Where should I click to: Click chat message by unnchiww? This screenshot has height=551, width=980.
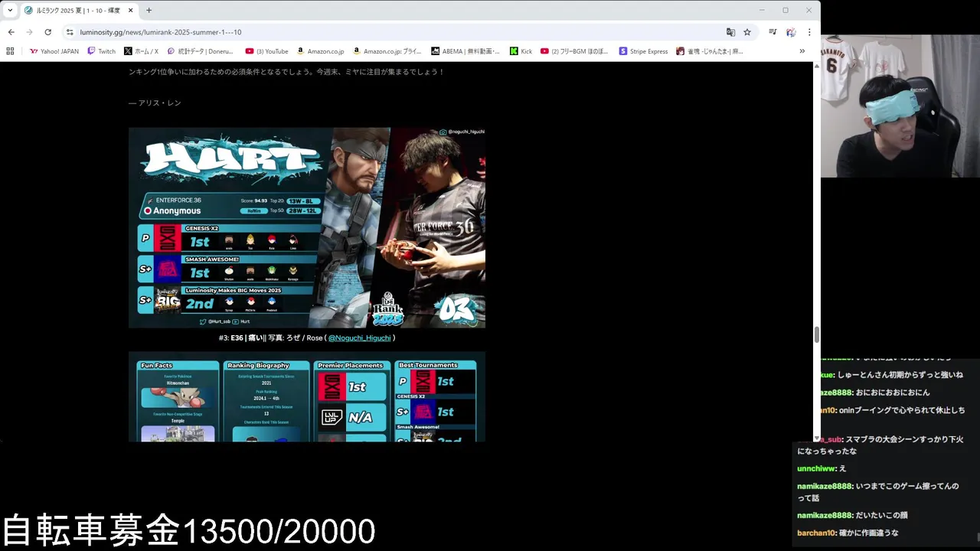pyautogui.click(x=822, y=468)
